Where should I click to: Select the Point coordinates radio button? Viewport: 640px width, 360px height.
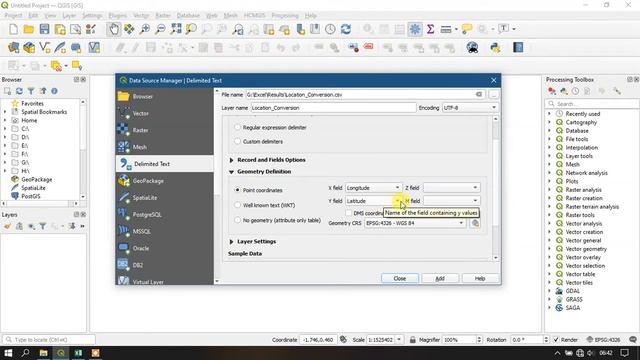tap(238, 190)
